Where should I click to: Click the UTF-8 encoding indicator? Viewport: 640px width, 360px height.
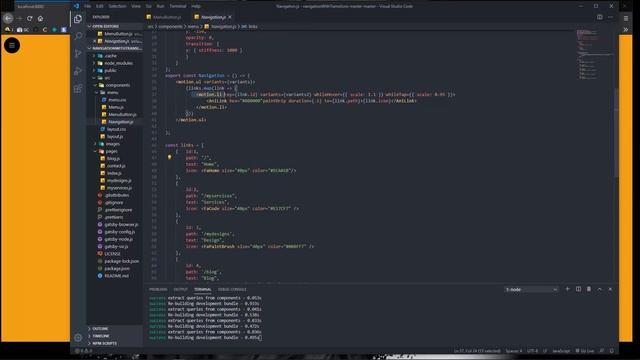pos(532,351)
